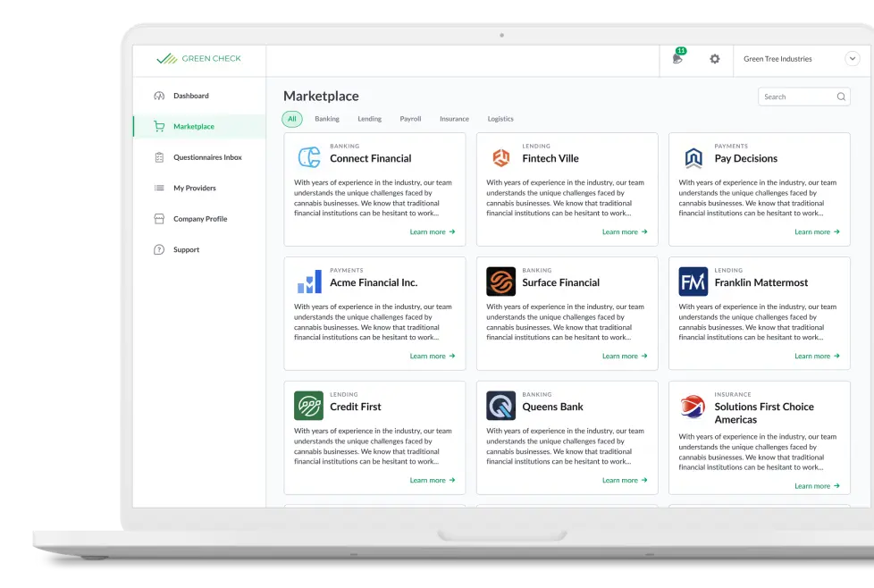Click the Credit First logo icon
Viewport: 874px width, 588px height.
pyautogui.click(x=309, y=406)
